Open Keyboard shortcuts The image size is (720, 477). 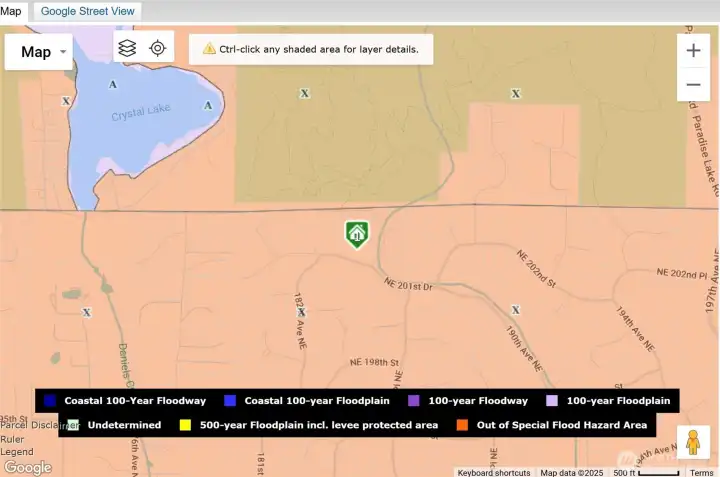(x=494, y=472)
